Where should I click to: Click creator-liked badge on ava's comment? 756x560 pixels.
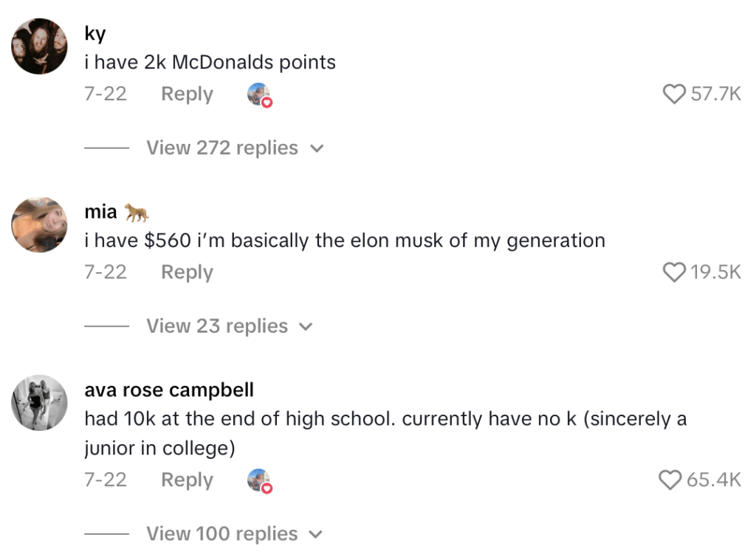pyautogui.click(x=259, y=481)
